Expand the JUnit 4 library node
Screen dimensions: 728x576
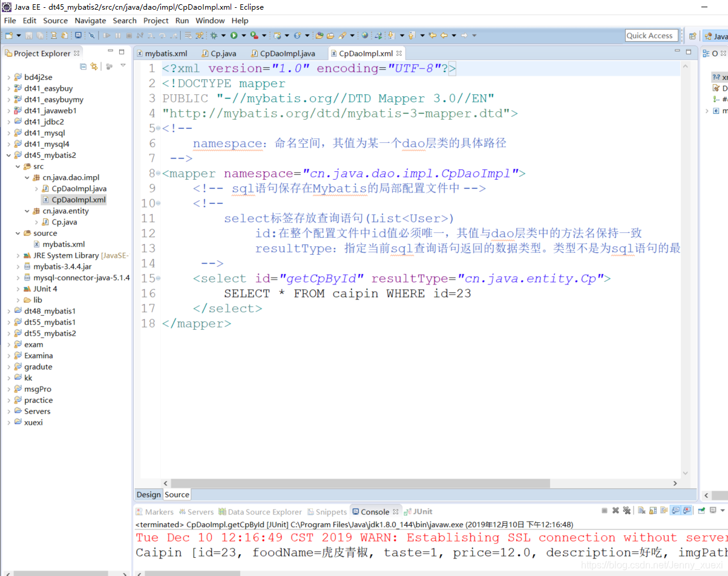click(18, 289)
